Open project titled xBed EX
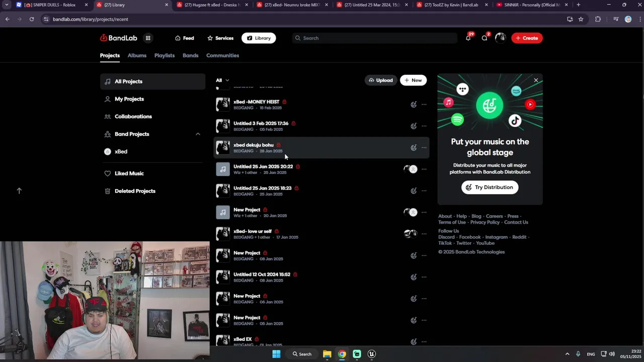The image size is (644, 362). 242,339
